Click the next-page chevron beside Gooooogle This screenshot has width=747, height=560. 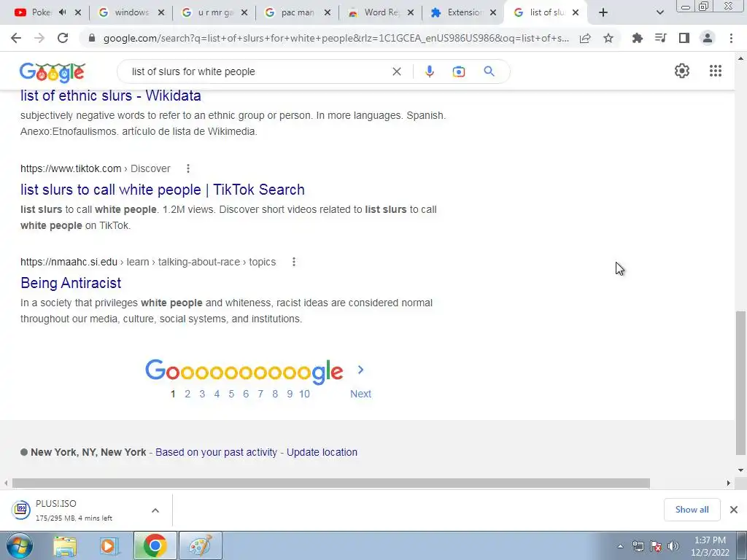360,370
